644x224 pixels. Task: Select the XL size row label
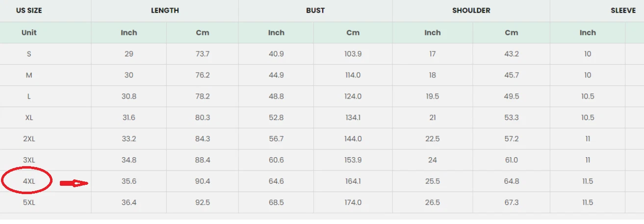(x=29, y=118)
